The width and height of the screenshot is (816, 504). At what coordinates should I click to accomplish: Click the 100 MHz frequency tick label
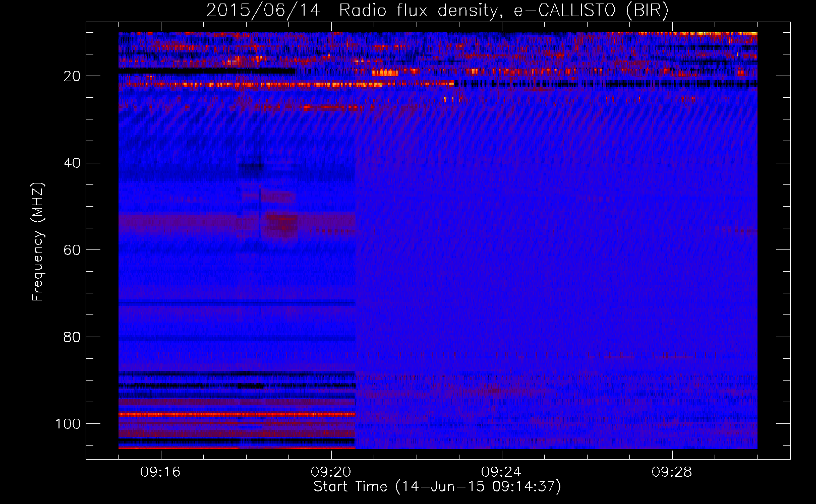[68, 424]
